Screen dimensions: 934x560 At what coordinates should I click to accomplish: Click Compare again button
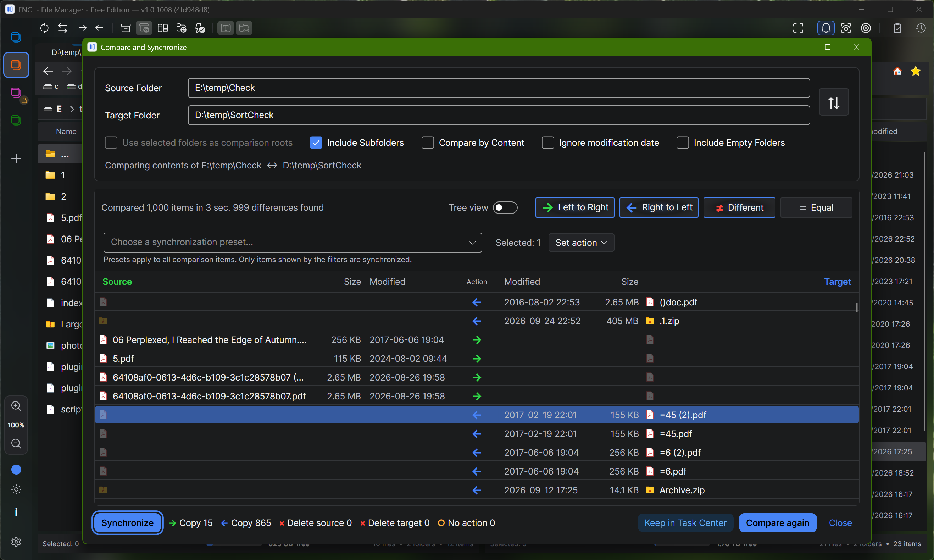pos(778,523)
